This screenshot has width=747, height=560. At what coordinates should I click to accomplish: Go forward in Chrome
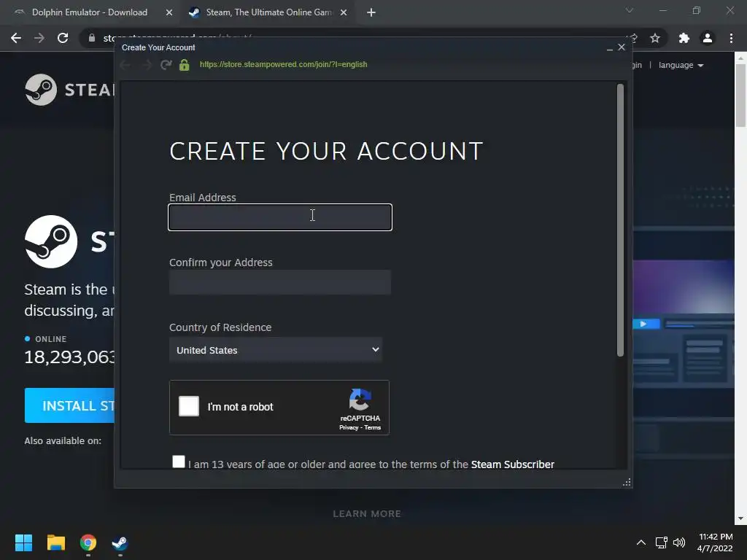39,38
